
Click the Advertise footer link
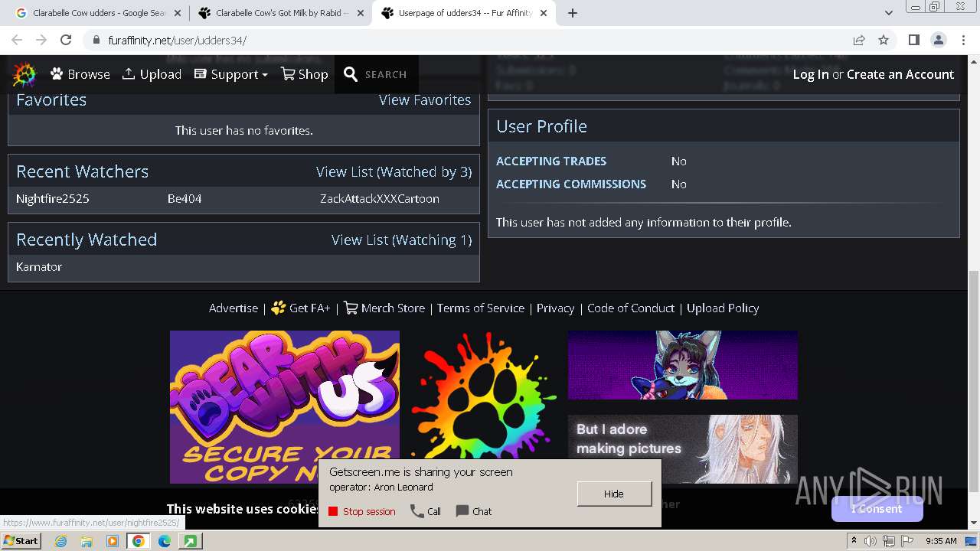[234, 308]
